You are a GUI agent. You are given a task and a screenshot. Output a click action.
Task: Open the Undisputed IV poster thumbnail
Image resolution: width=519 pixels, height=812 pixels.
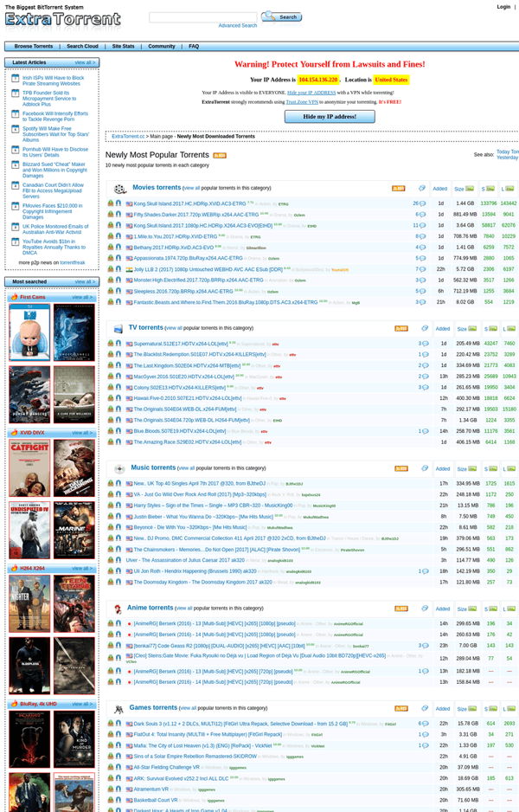click(29, 531)
